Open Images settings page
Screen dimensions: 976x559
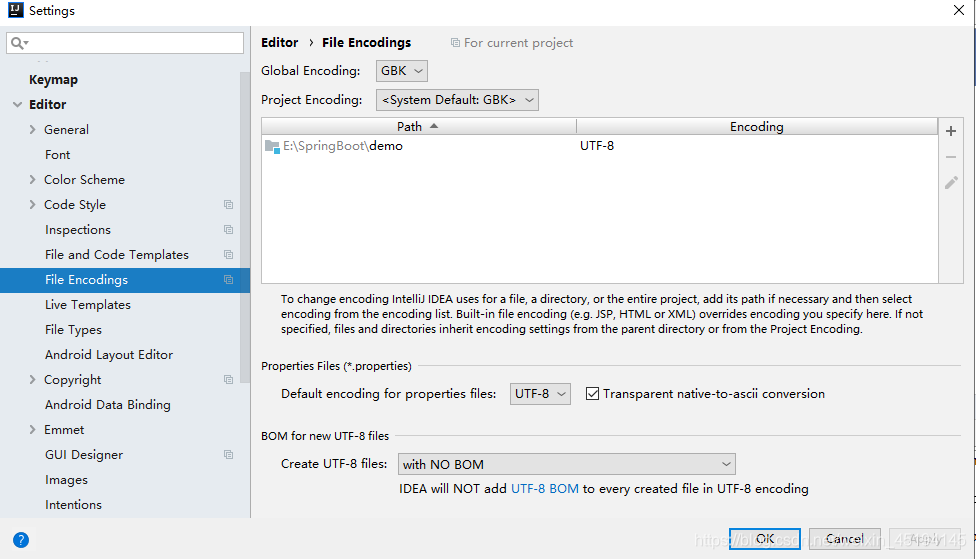(66, 480)
